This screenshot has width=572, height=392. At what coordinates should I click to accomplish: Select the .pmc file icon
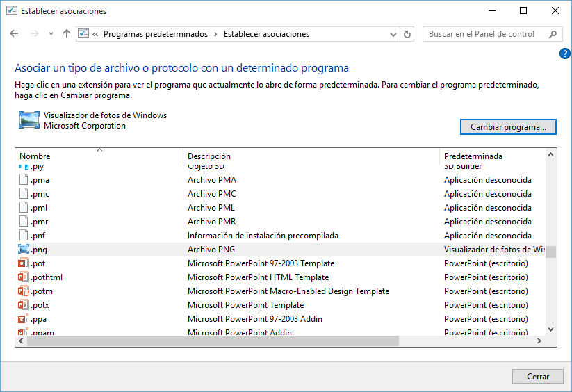click(24, 194)
